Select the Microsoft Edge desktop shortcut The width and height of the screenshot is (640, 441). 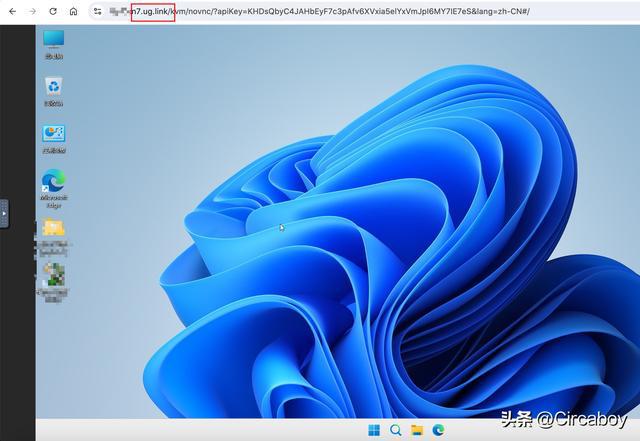click(x=54, y=189)
